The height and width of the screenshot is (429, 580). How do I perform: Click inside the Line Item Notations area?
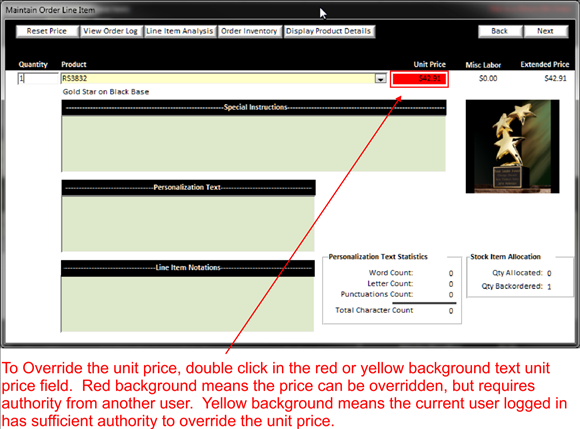point(188,304)
